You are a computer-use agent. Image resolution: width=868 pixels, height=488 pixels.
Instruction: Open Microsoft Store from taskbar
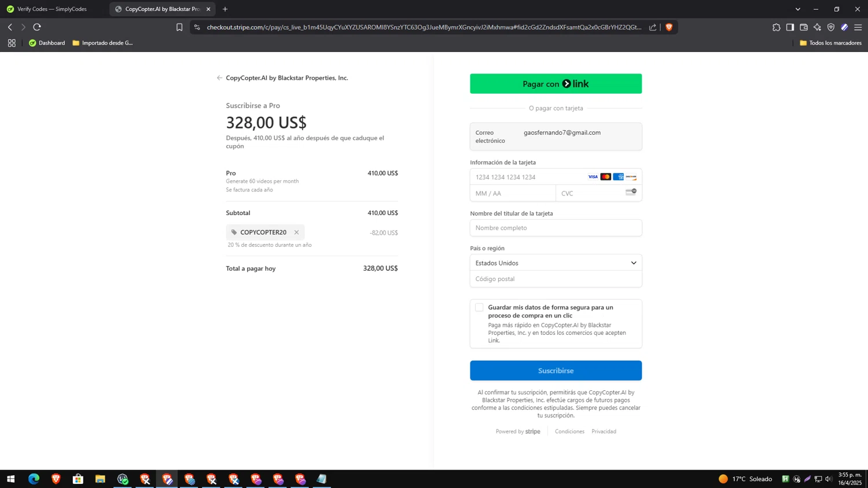coord(78,479)
